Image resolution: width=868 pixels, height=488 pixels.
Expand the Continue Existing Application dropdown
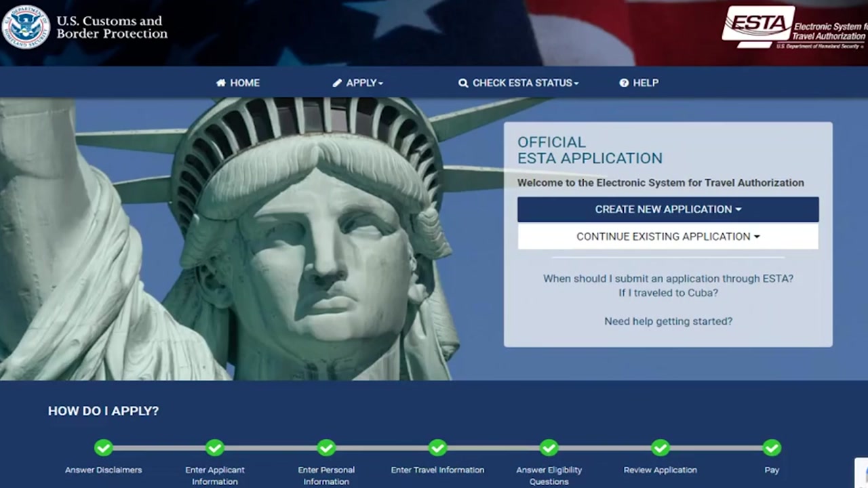point(668,237)
